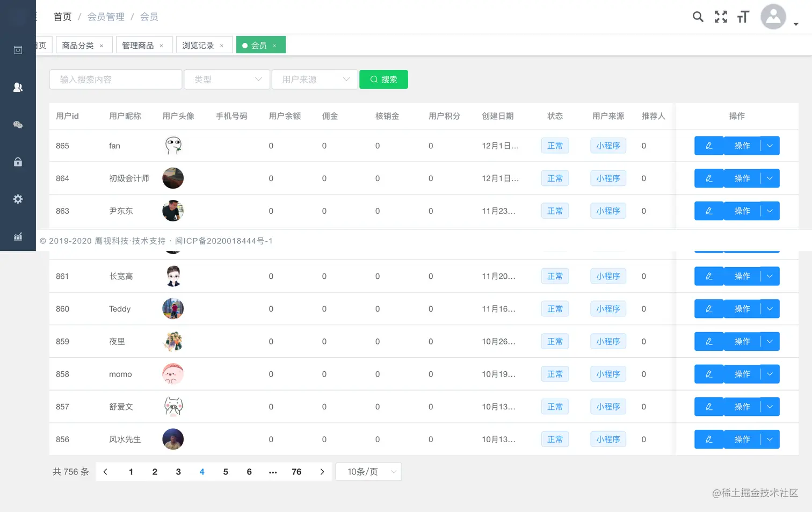Click the search magnifier icon top right
This screenshot has height=512, width=812.
(698, 17)
